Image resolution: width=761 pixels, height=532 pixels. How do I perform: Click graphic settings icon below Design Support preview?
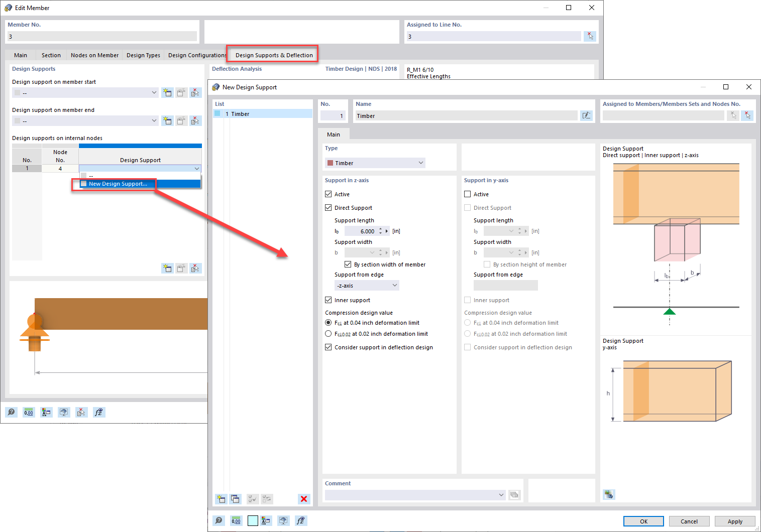[609, 494]
